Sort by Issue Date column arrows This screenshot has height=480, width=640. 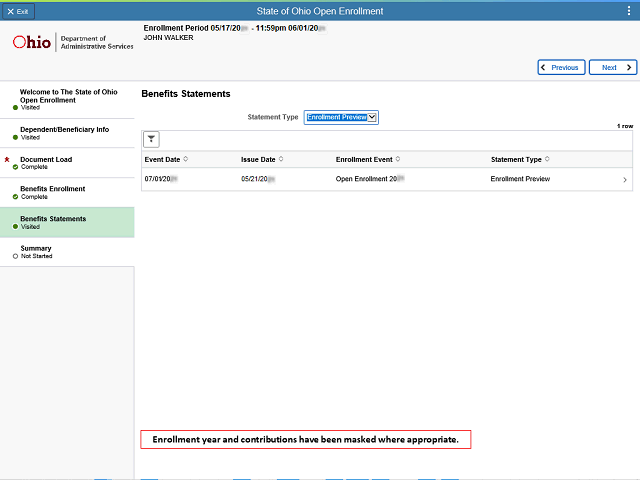(281, 159)
